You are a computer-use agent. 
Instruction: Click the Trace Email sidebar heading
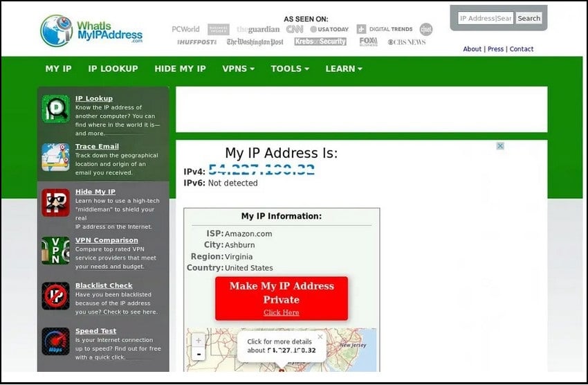point(97,146)
